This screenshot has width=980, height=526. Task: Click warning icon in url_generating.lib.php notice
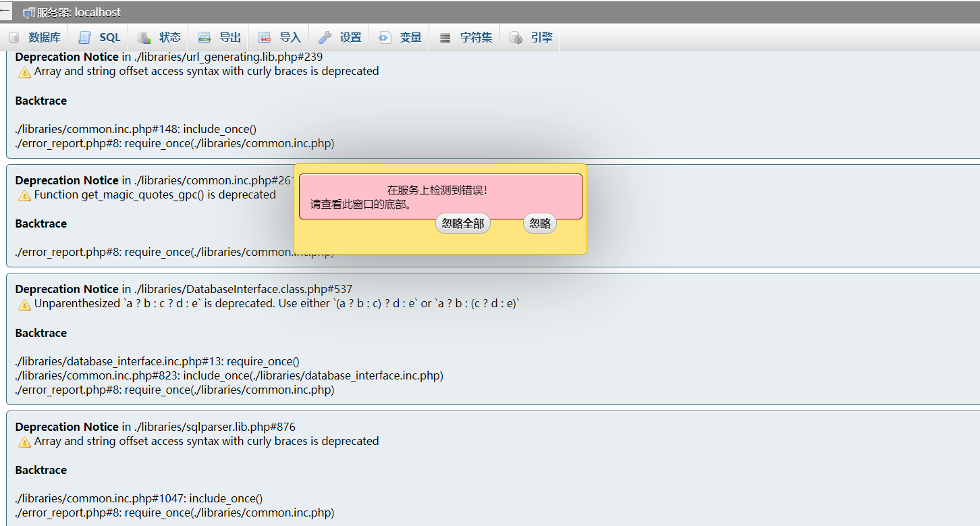tap(24, 72)
